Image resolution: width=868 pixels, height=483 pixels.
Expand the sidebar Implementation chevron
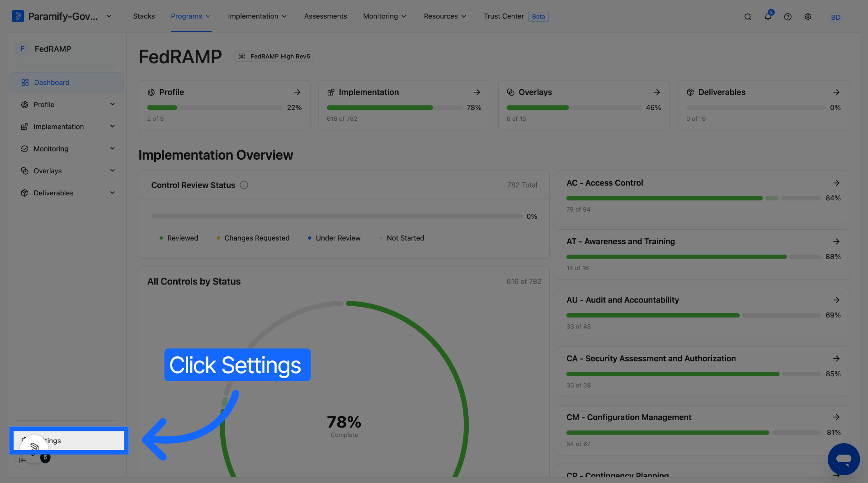pos(113,127)
